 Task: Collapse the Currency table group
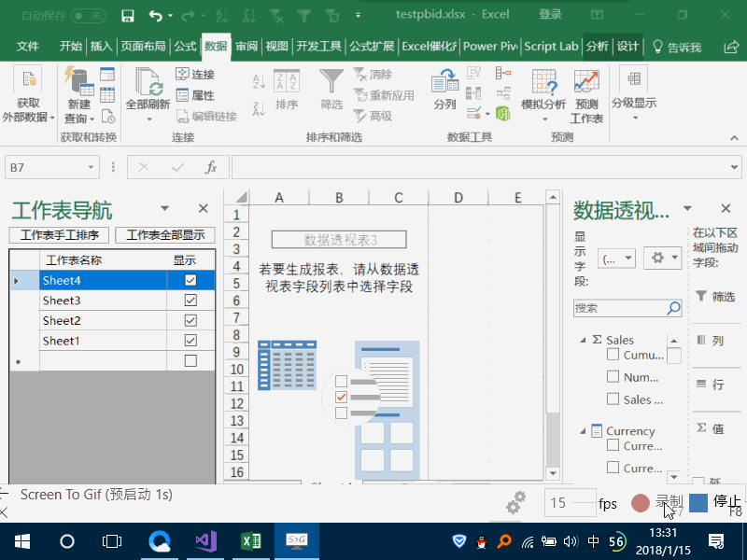click(x=583, y=431)
